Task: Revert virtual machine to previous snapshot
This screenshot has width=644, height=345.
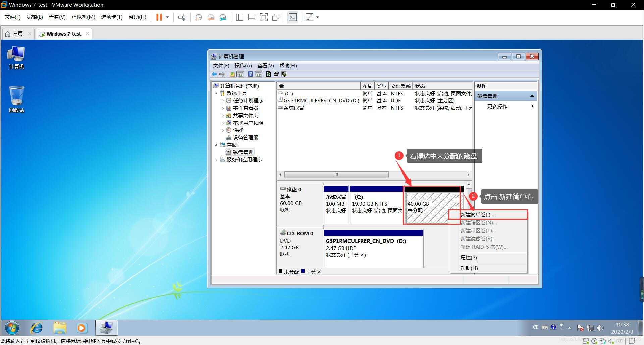Action: (x=211, y=17)
